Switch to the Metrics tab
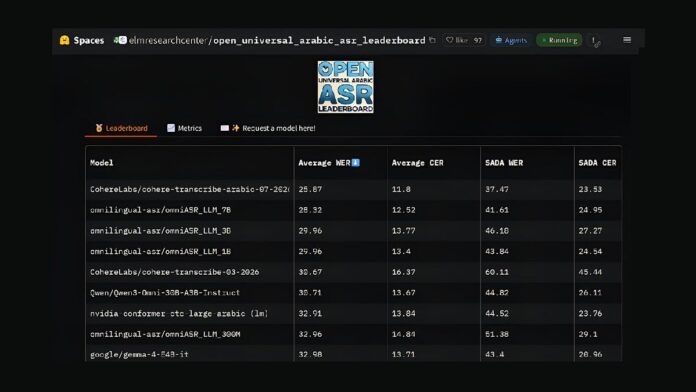Screen dimensions: 696x392 [x=184, y=128]
